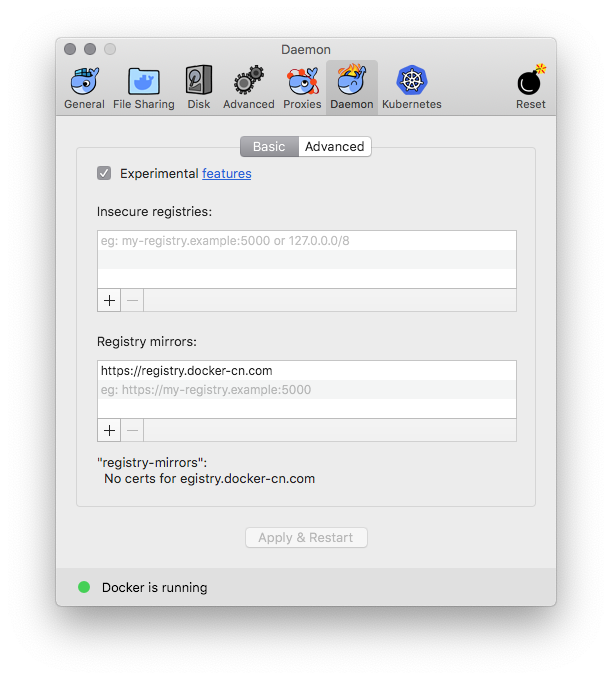The image size is (612, 680).
Task: Remove registry mirror with minus button
Action: click(x=132, y=430)
